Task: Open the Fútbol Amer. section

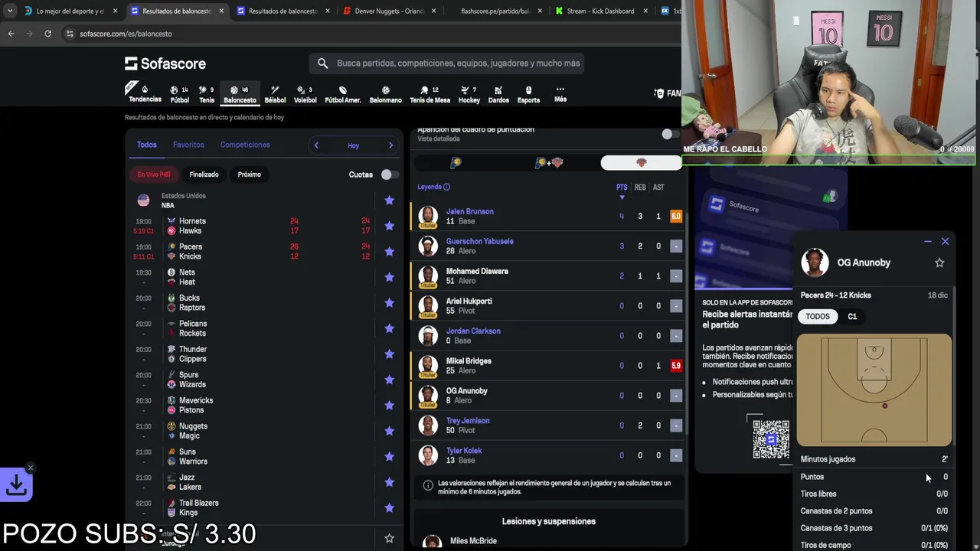Action: pyautogui.click(x=342, y=94)
